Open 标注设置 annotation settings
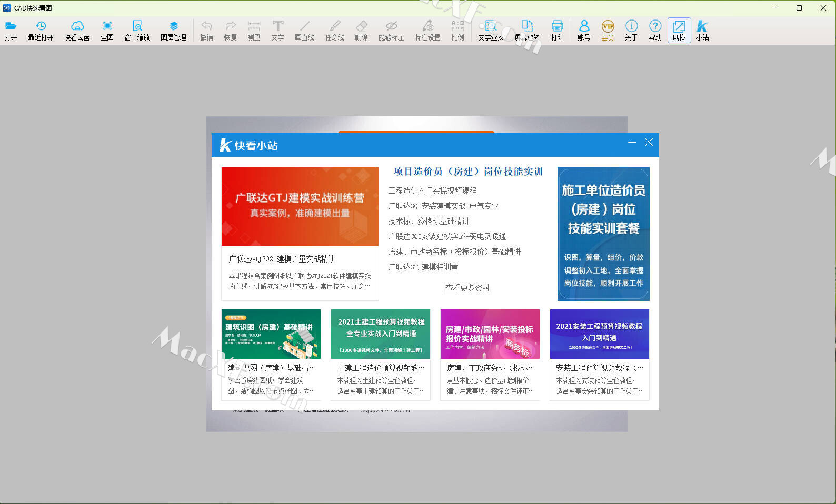 coord(427,31)
